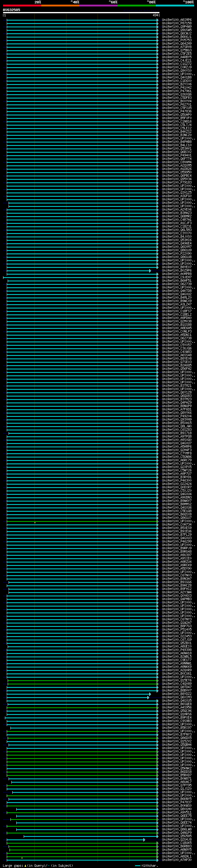The height and width of the screenshot is (868, 197).
Task: Select the UniRef100_C5YX57 label
Action: tap(176, 345)
